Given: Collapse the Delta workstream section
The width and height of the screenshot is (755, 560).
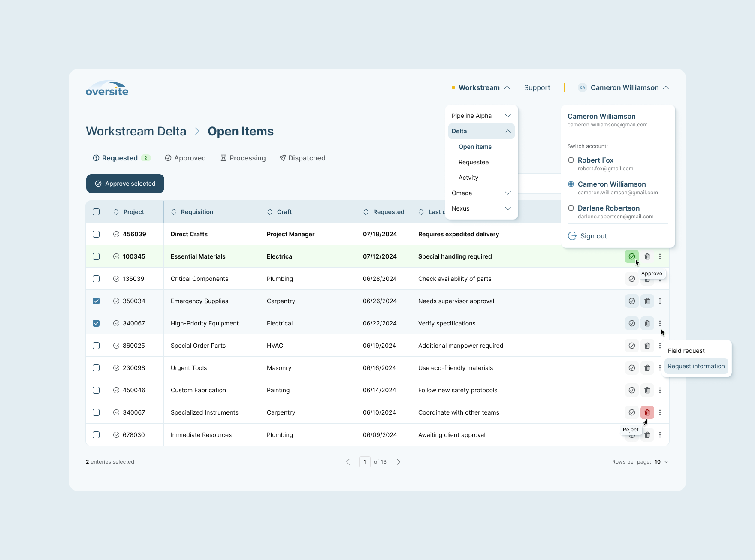Looking at the screenshot, I should coord(507,131).
